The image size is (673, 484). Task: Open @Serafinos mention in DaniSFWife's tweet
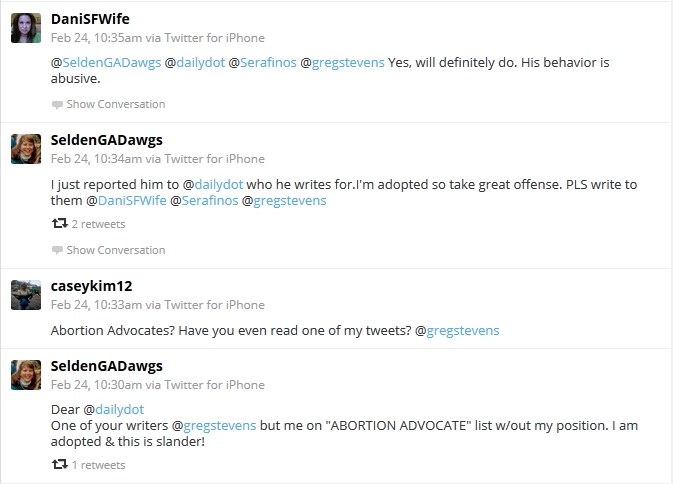262,63
